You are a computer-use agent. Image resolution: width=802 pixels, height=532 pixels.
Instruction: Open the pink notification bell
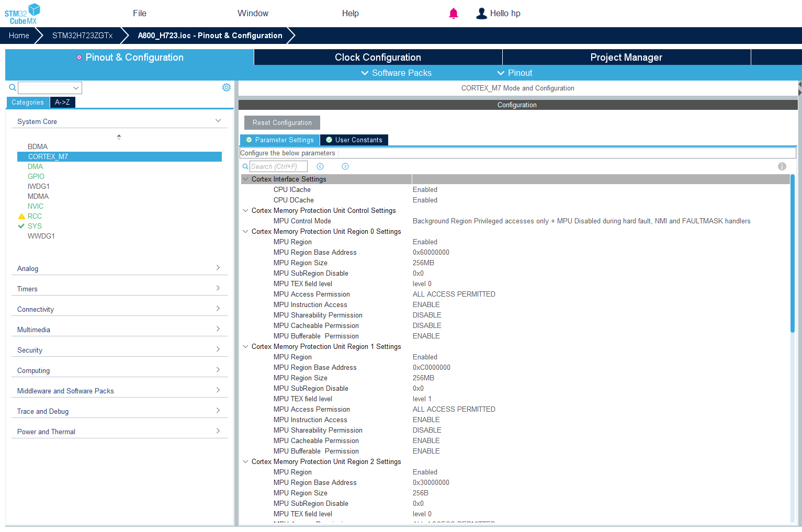454,14
